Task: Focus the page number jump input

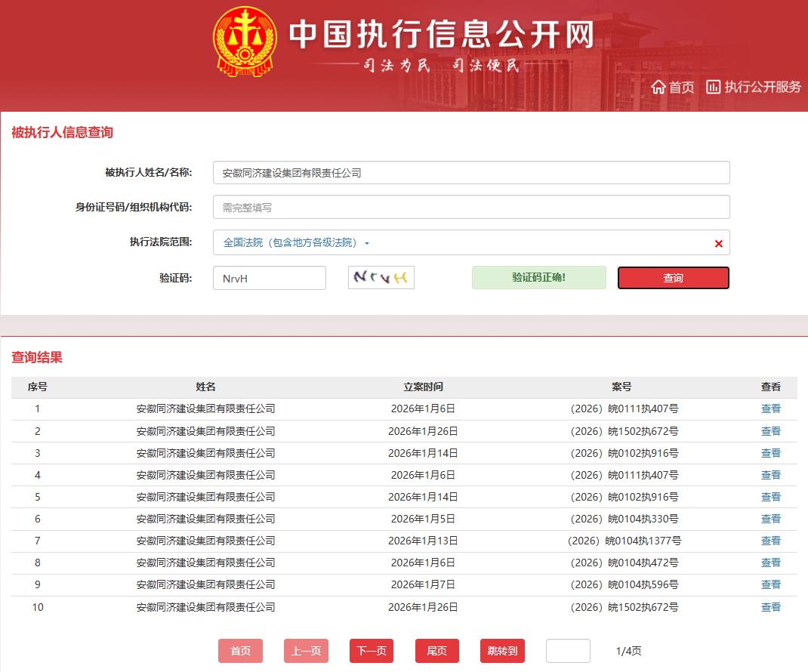Action: (568, 651)
